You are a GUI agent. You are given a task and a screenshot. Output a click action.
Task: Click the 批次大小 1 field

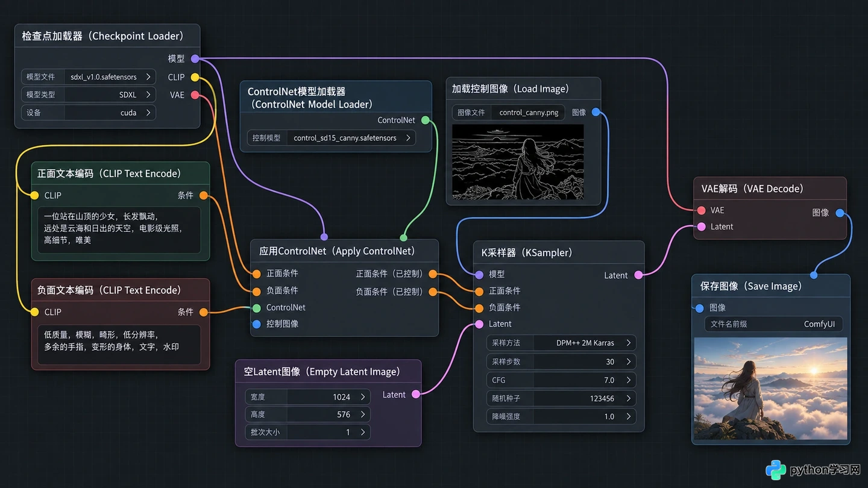307,432
